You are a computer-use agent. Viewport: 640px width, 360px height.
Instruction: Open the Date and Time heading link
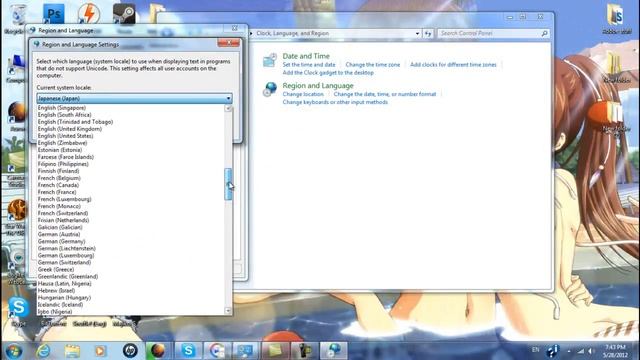[306, 56]
